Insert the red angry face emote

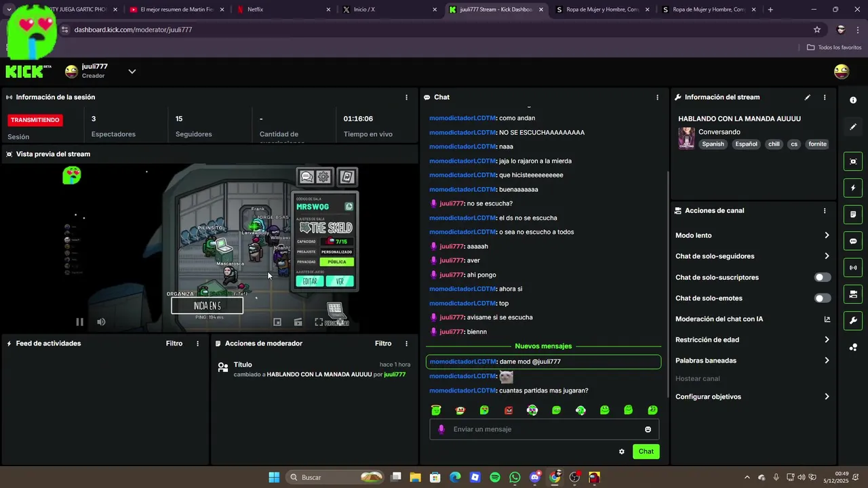tap(509, 410)
